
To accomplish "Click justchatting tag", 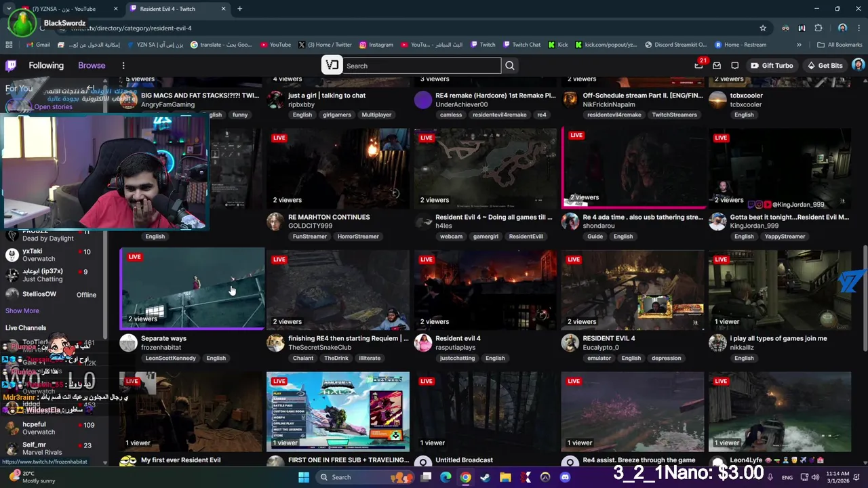I will pos(456,358).
